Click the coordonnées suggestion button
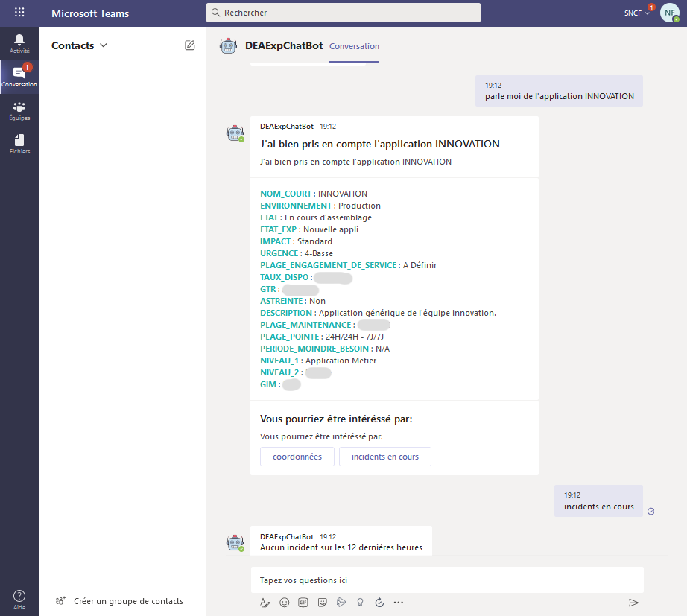 click(297, 457)
